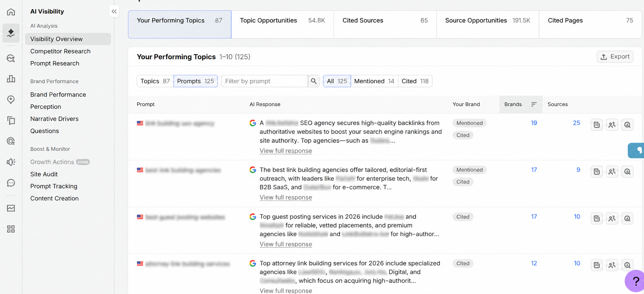
Task: Open Questions in sidebar
Action: (x=44, y=131)
